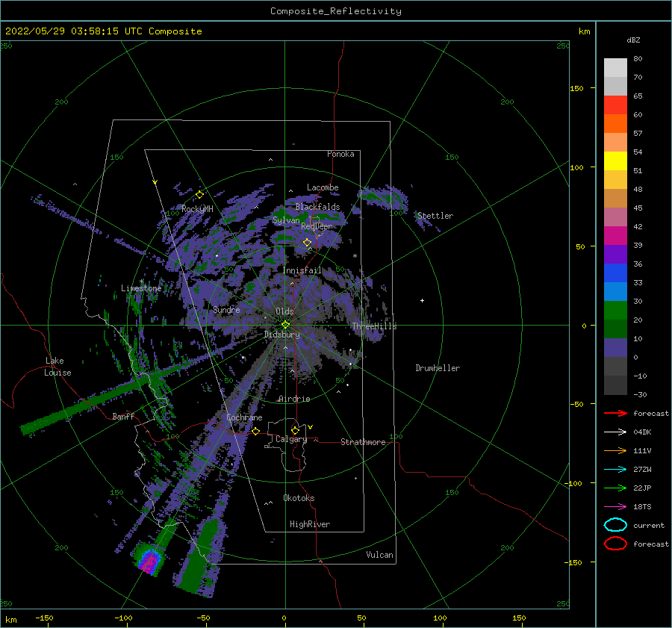Click the magenta 18TS arrow legend icon

[615, 507]
